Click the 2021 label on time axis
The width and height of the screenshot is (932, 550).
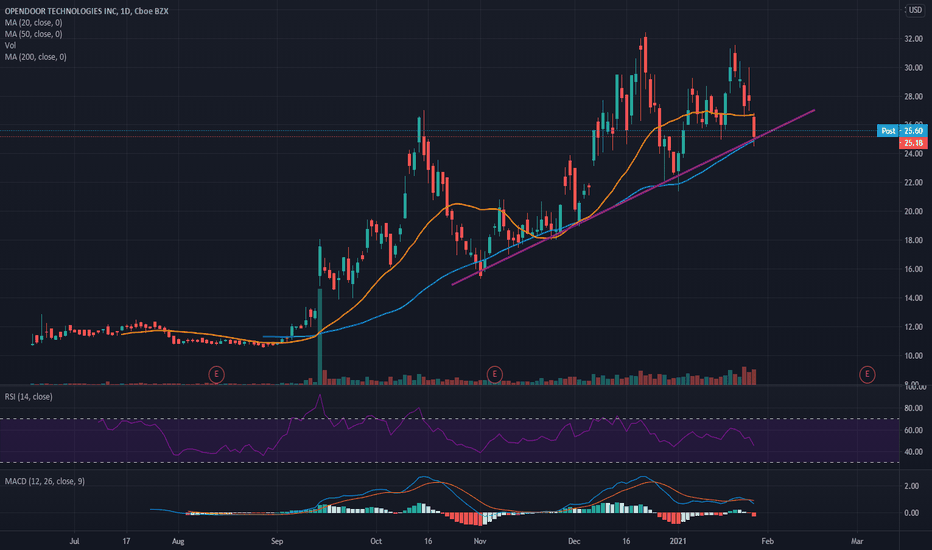pos(678,542)
